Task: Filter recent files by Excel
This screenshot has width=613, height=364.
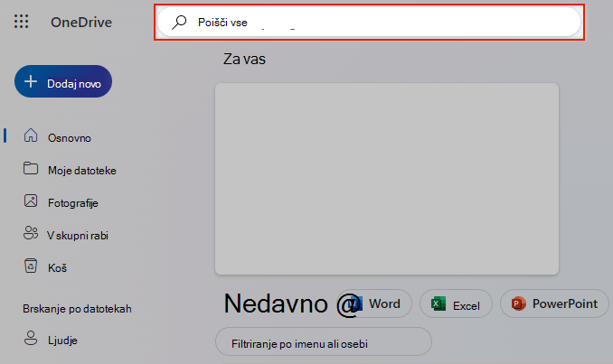Action: (x=456, y=303)
